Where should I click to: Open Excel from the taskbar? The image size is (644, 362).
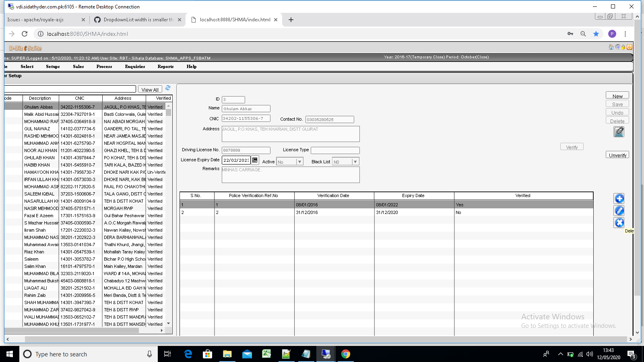(x=267, y=354)
